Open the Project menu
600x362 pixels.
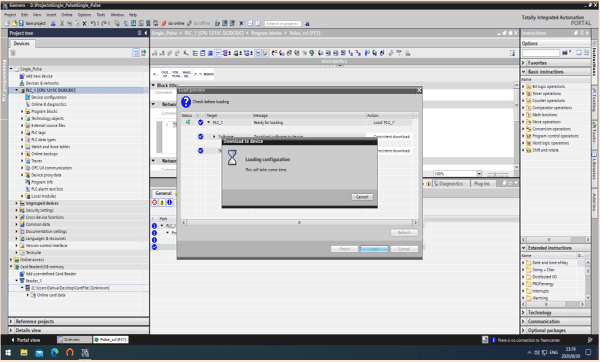click(x=10, y=15)
